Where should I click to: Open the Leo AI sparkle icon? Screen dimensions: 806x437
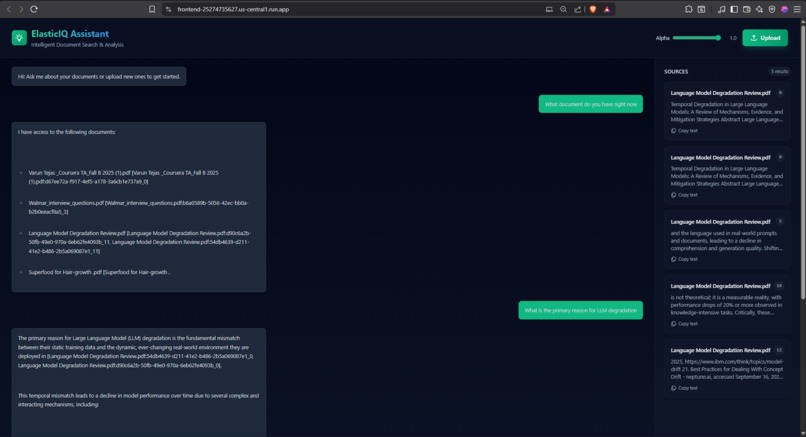[759, 9]
